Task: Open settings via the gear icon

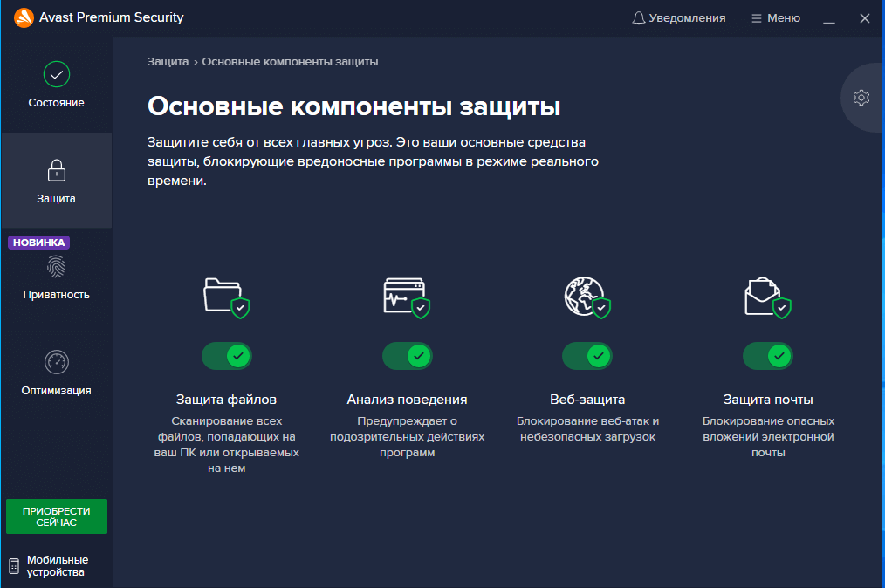Action: pyautogui.click(x=861, y=98)
